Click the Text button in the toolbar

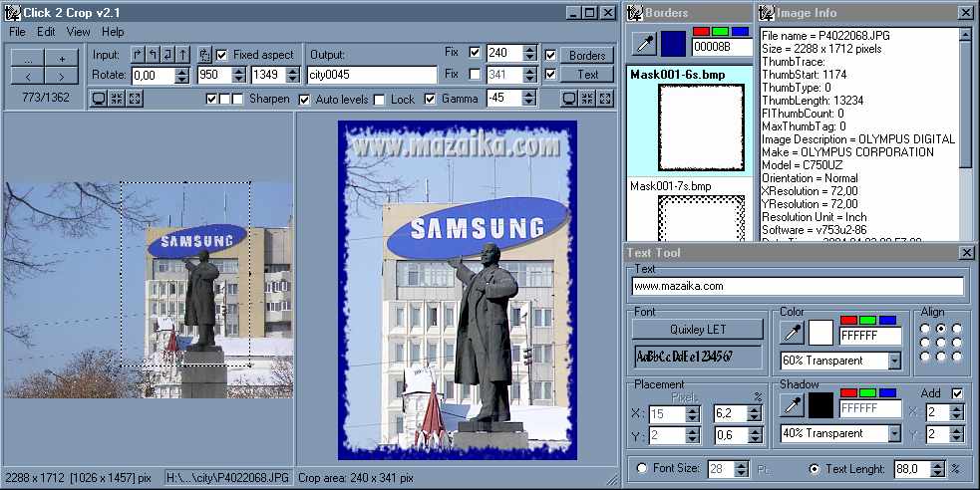pyautogui.click(x=587, y=75)
